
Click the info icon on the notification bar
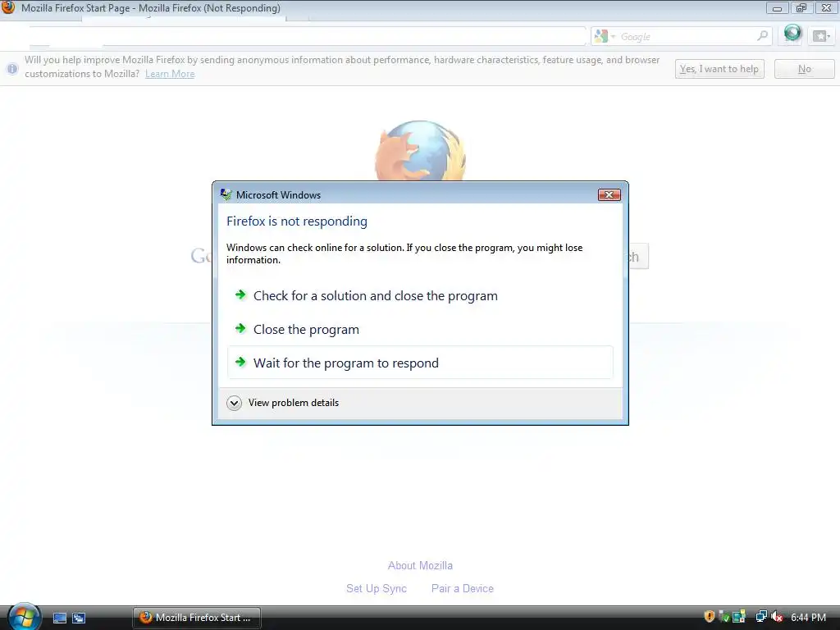(11, 69)
